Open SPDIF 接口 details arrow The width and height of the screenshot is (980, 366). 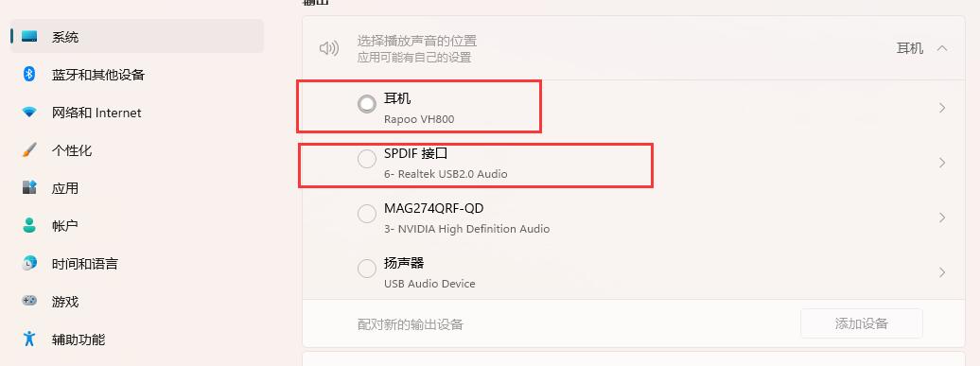click(x=942, y=163)
